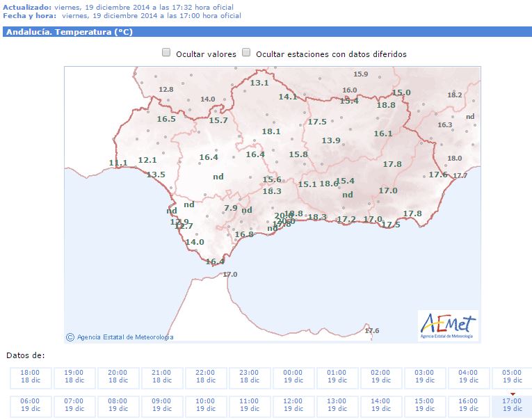Click the 13.9 station in central map
Image resolution: width=532 pixels, height=420 pixels.
click(331, 140)
